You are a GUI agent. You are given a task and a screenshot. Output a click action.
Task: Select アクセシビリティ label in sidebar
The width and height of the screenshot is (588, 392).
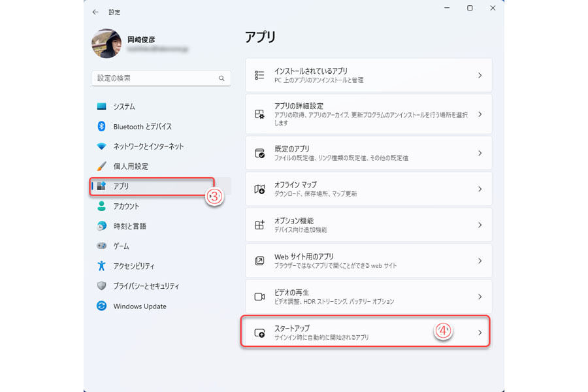(134, 267)
